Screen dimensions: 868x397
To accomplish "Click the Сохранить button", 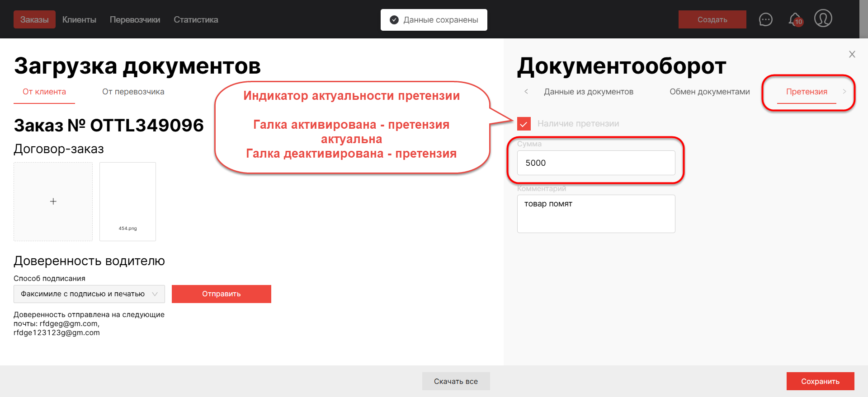I will tap(820, 381).
